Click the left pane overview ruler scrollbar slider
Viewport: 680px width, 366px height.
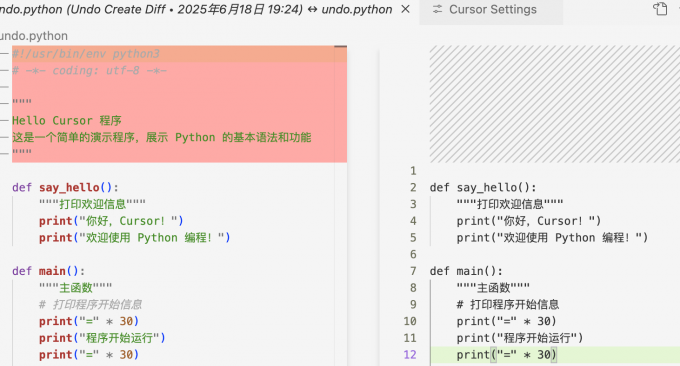click(x=340, y=46)
